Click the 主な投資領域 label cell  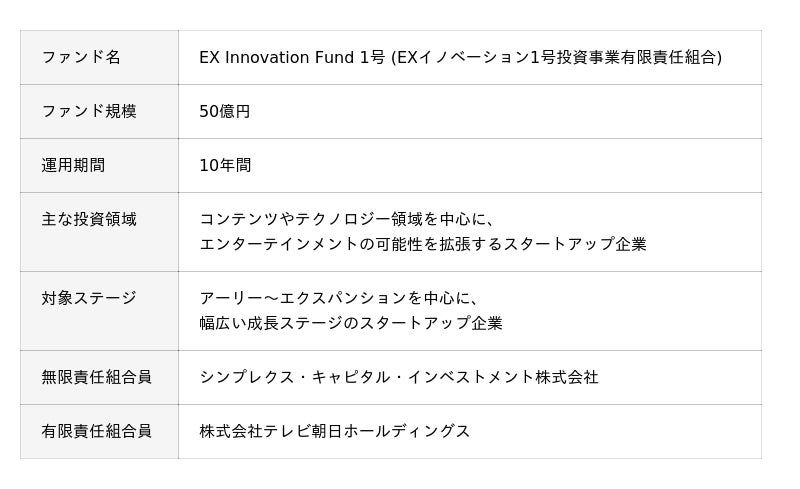99,232
